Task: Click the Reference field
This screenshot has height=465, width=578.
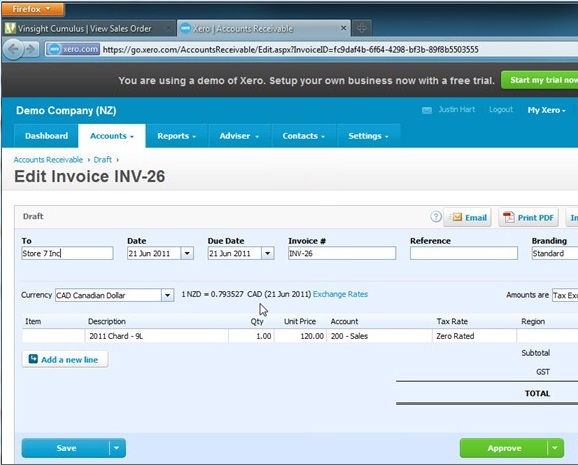Action: (x=464, y=253)
